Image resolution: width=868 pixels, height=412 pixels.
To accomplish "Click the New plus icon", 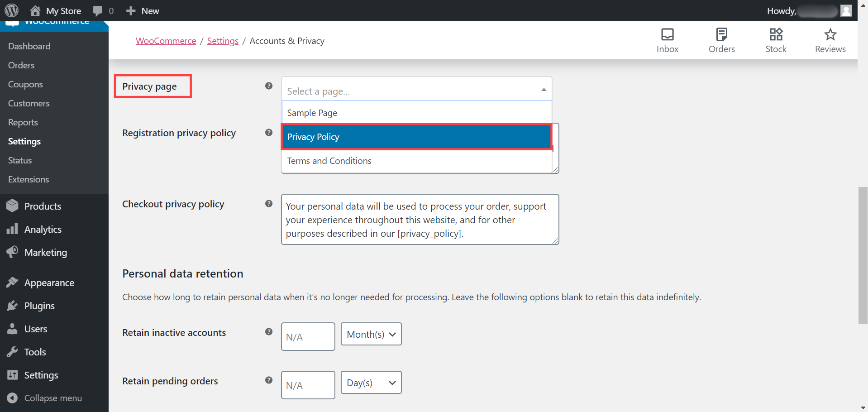I will point(131,11).
